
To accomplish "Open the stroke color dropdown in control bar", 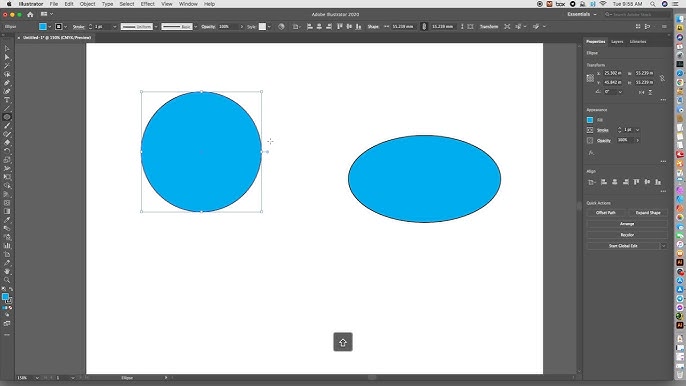I will (66, 27).
